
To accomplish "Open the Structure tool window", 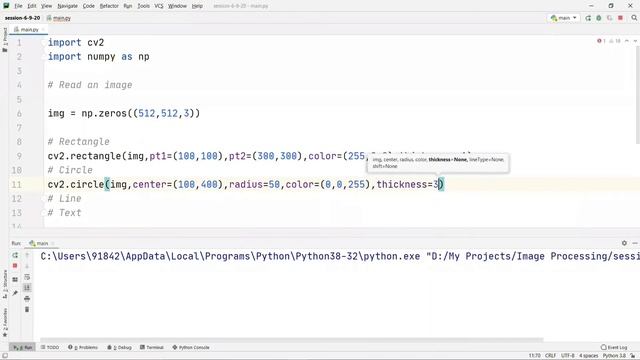I will point(5,284).
